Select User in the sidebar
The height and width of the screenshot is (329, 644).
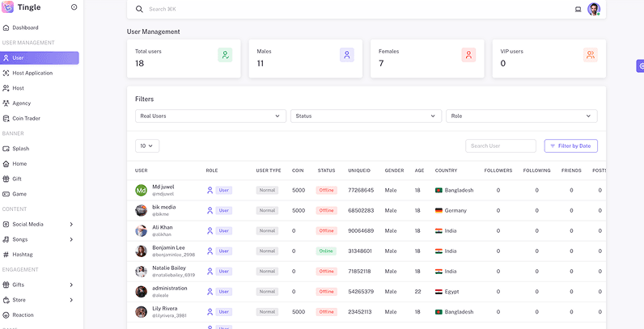click(40, 58)
